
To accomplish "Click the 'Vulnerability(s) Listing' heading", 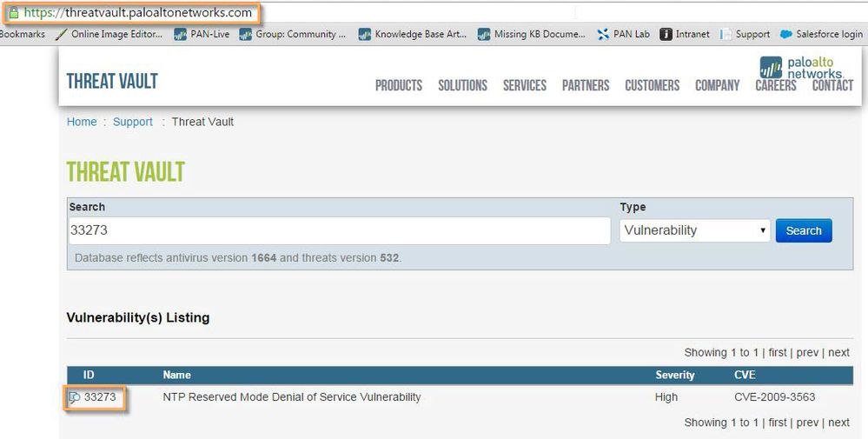I will (138, 318).
